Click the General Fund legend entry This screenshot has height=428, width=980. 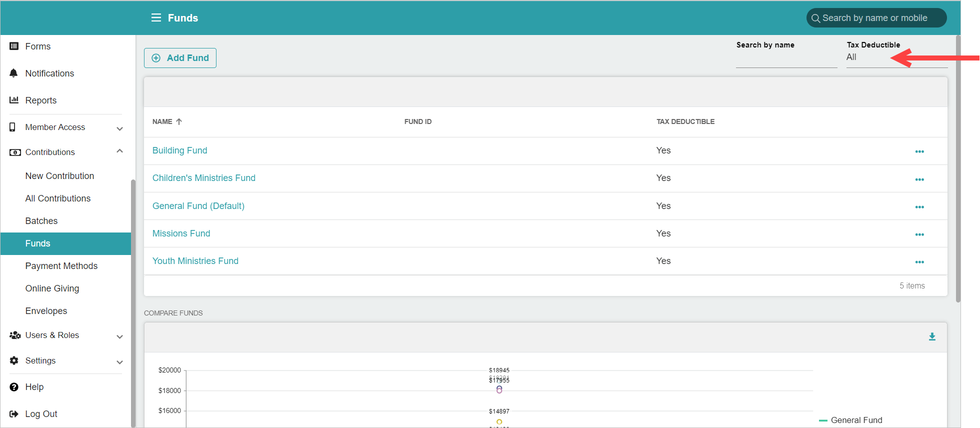(x=850, y=420)
